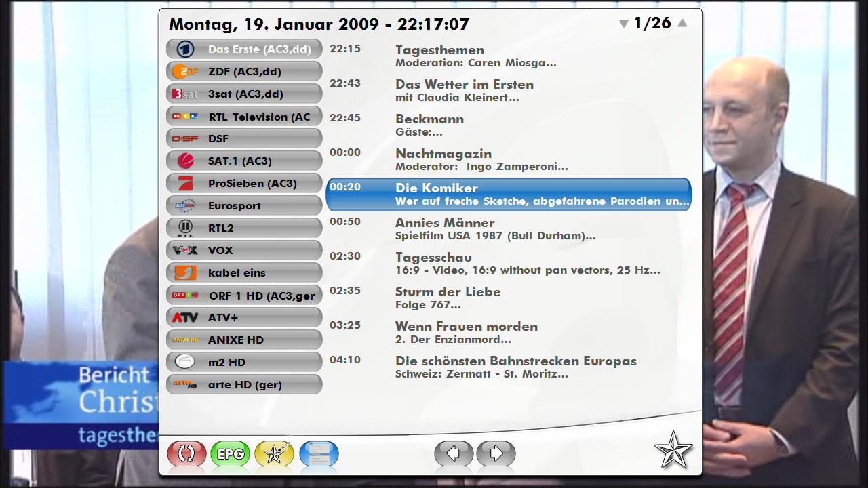This screenshot has height=488, width=868.
Task: Pick the ProSieben (AC3) channel
Action: pos(244,184)
